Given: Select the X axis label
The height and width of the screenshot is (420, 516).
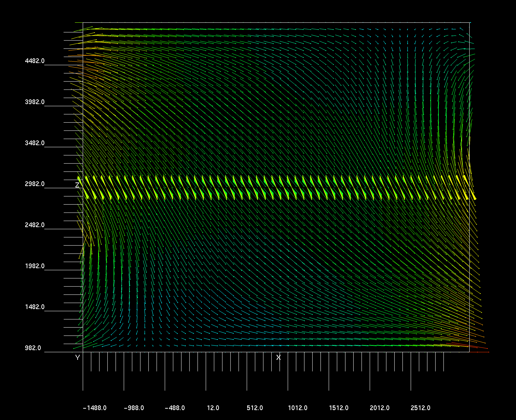Looking at the screenshot, I should [279, 357].
